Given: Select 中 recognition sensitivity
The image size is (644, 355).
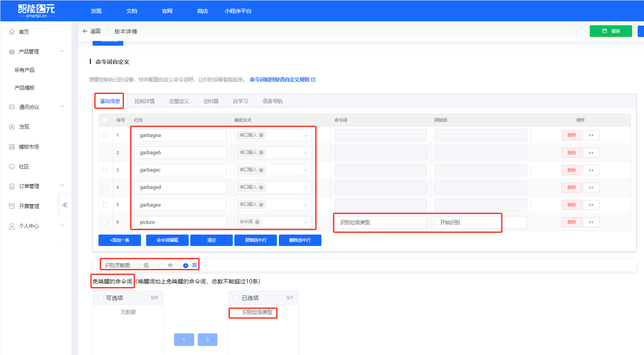Looking at the screenshot, I should [161, 266].
